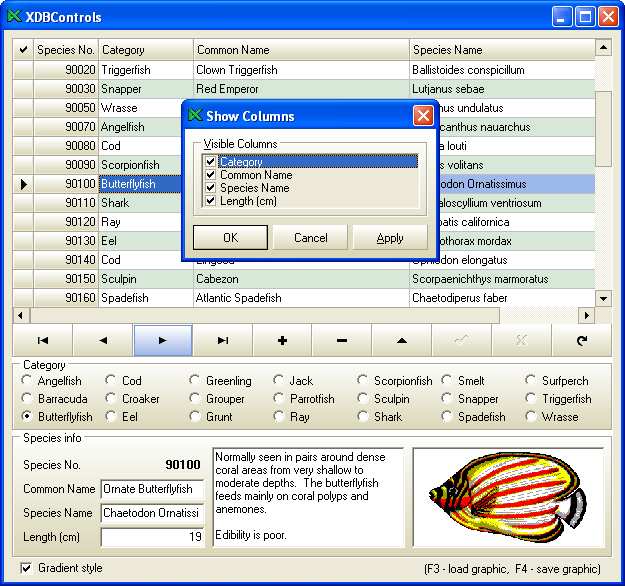This screenshot has height=586, width=625.
Task: Go to first record in navigator
Action: point(43,340)
